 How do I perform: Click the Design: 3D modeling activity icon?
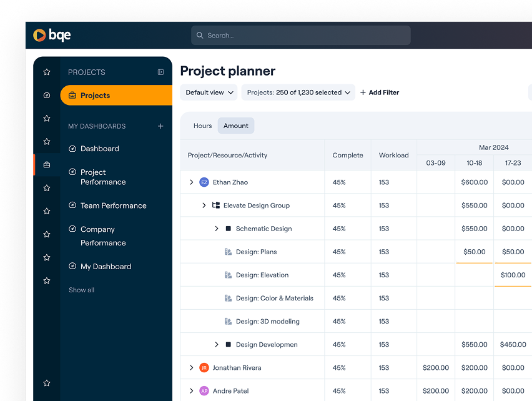click(228, 321)
